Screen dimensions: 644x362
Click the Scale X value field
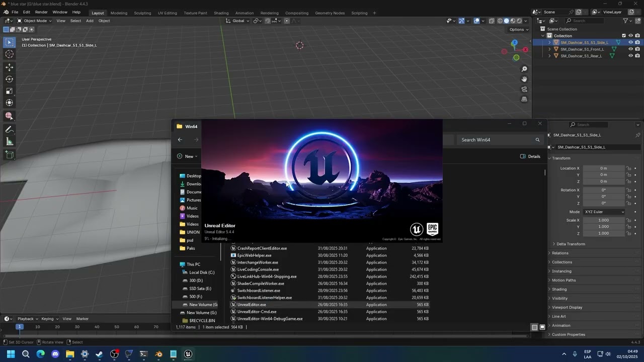604,220
